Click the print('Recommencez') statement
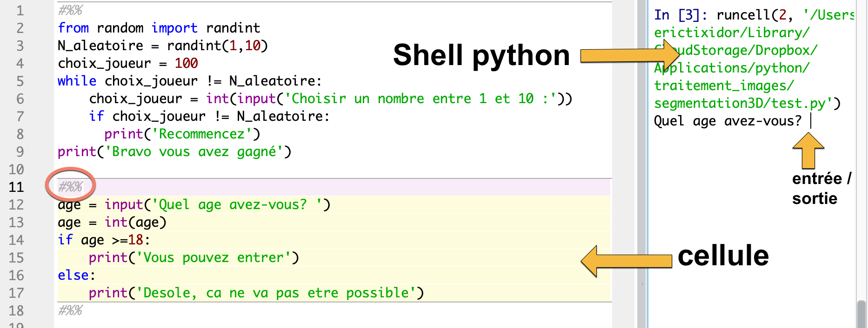 coord(182,134)
